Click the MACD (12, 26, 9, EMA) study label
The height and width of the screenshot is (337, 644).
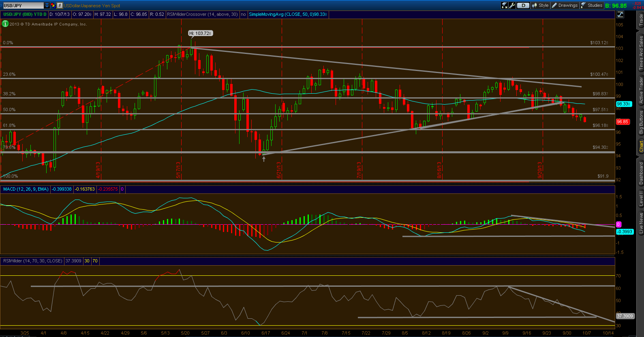[x=26, y=189]
